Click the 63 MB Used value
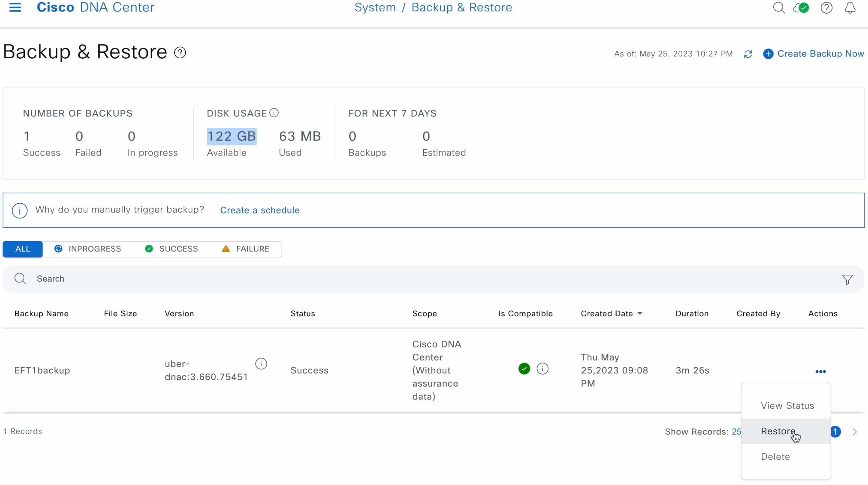This screenshot has height=485, width=868. pos(300,136)
